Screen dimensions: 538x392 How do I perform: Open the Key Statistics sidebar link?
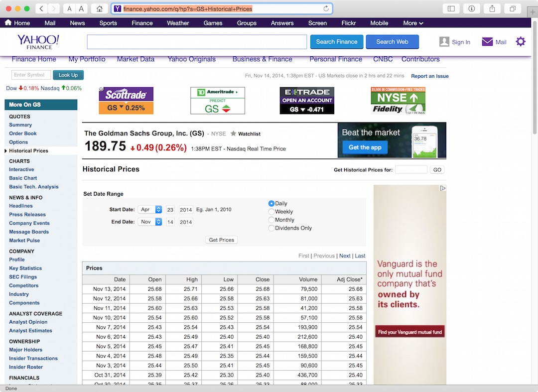click(x=25, y=268)
